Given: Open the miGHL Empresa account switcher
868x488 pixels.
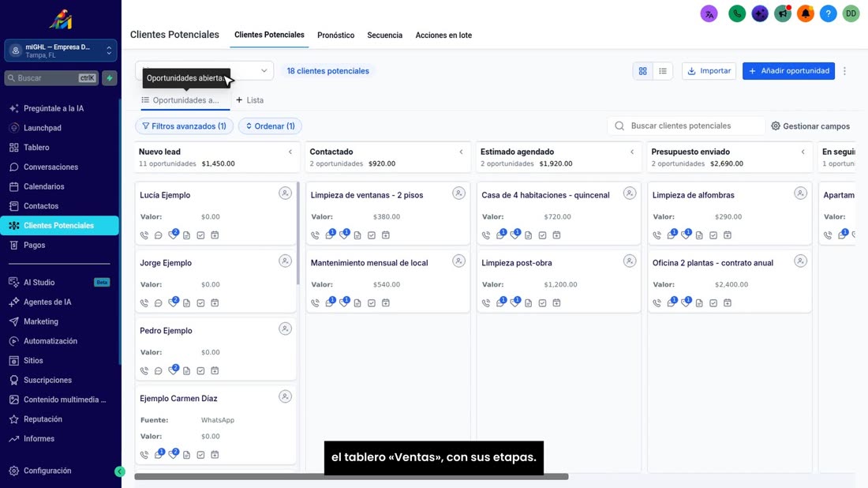Looking at the screenshot, I should (x=61, y=51).
